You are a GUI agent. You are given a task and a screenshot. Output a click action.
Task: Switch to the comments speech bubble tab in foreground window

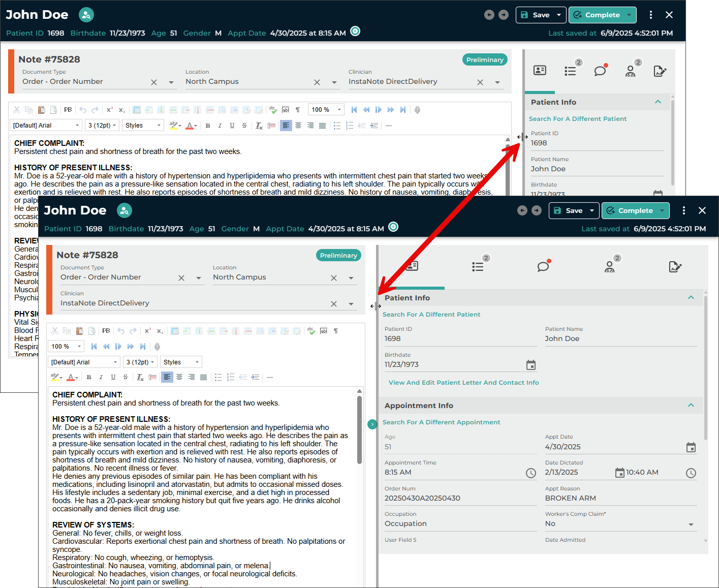click(543, 266)
